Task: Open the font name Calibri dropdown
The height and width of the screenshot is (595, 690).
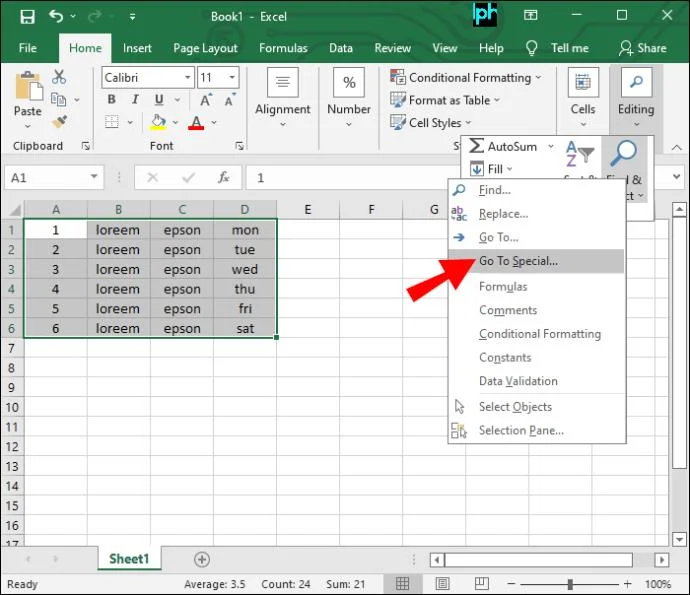Action: click(x=187, y=77)
